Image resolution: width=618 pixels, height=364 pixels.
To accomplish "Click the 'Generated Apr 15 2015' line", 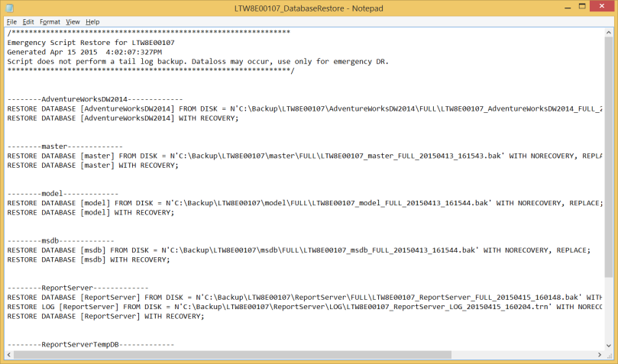I will click(x=85, y=52).
